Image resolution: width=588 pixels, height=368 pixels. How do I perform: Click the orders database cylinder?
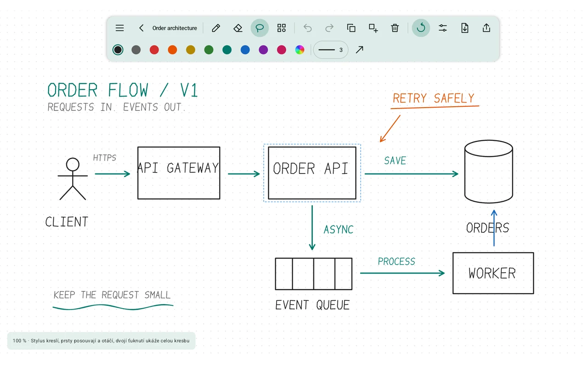[x=488, y=172]
